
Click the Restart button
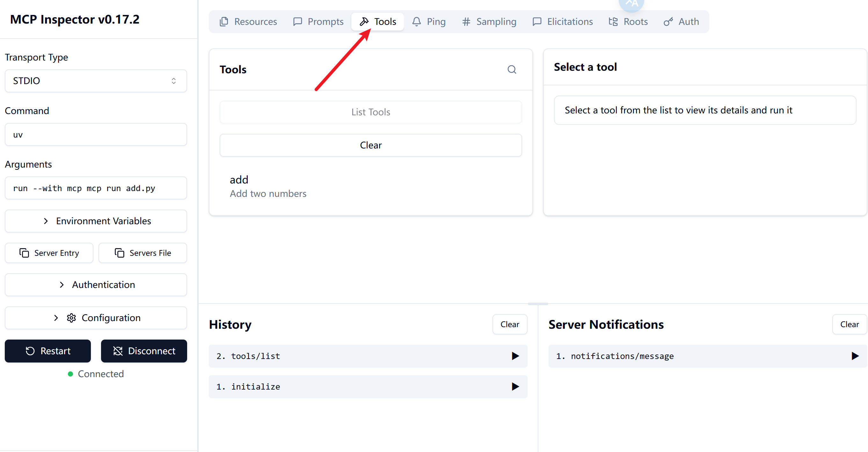coord(48,351)
